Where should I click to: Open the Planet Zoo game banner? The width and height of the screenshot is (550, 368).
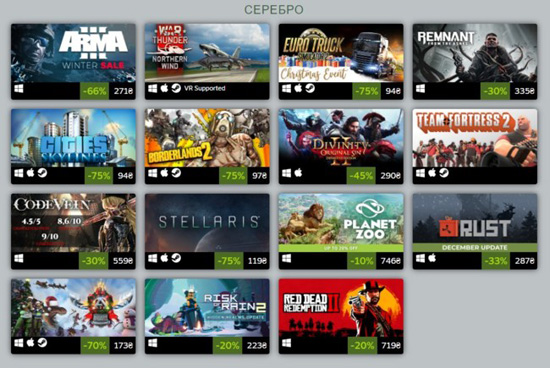tap(341, 223)
